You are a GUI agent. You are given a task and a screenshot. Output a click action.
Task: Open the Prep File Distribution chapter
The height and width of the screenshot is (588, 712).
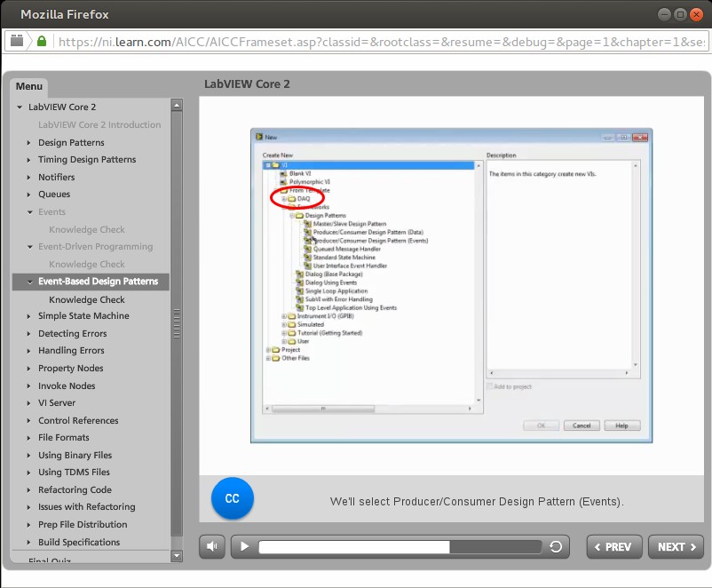(83, 524)
